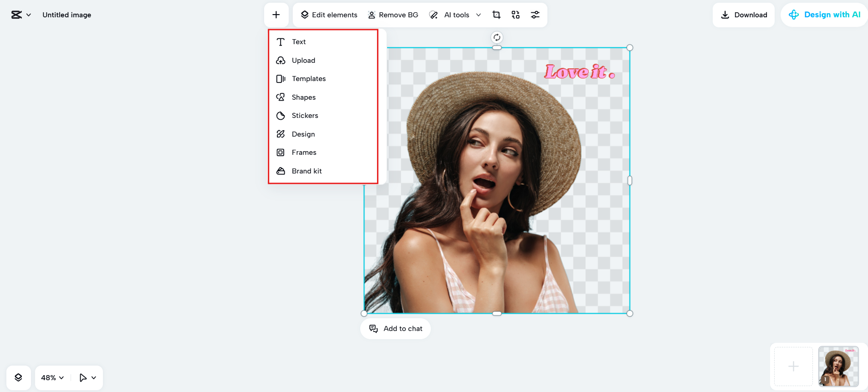
Task: Open the 48% zoom level dropdown
Action: [x=52, y=377]
